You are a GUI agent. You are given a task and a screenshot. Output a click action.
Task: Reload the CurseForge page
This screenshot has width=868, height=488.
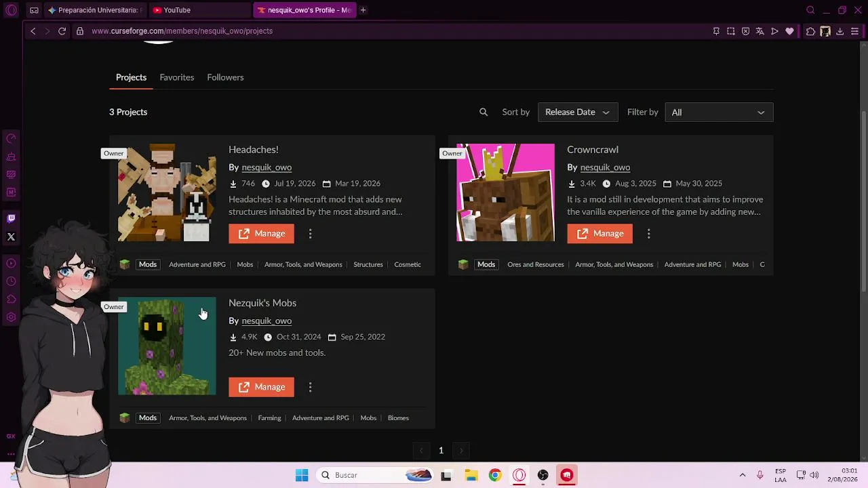click(62, 31)
